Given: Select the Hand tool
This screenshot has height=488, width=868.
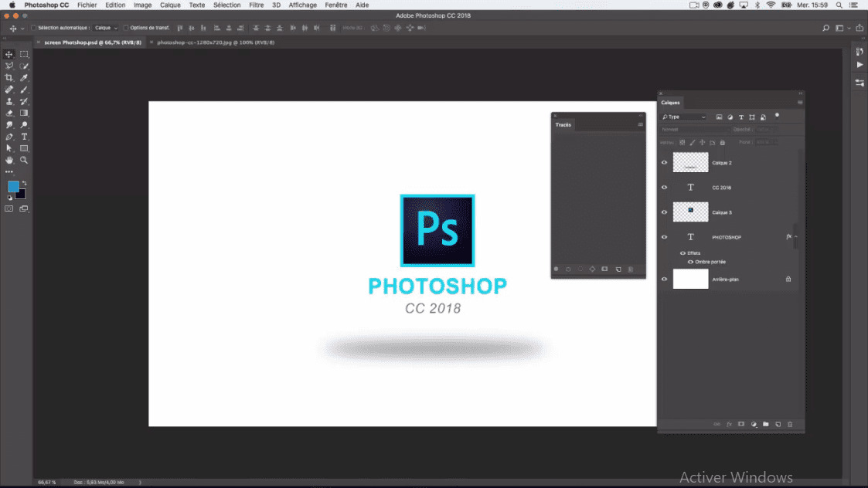Looking at the screenshot, I should (x=9, y=160).
